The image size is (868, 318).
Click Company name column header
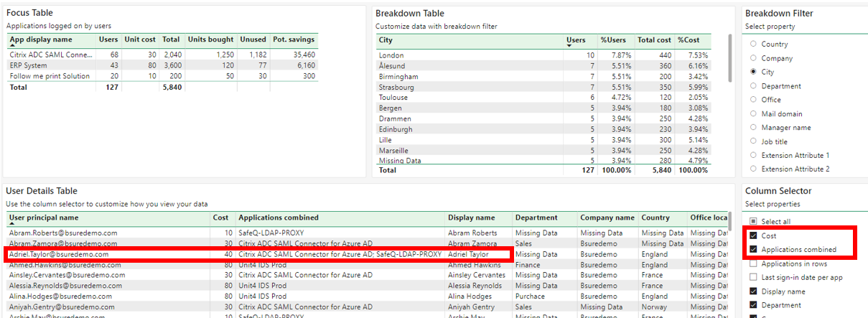(x=607, y=218)
